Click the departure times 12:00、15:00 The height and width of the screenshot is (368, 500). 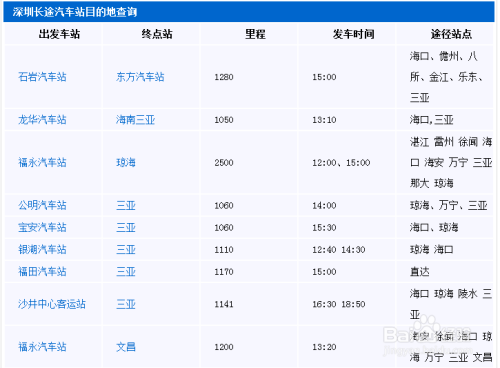coord(341,162)
